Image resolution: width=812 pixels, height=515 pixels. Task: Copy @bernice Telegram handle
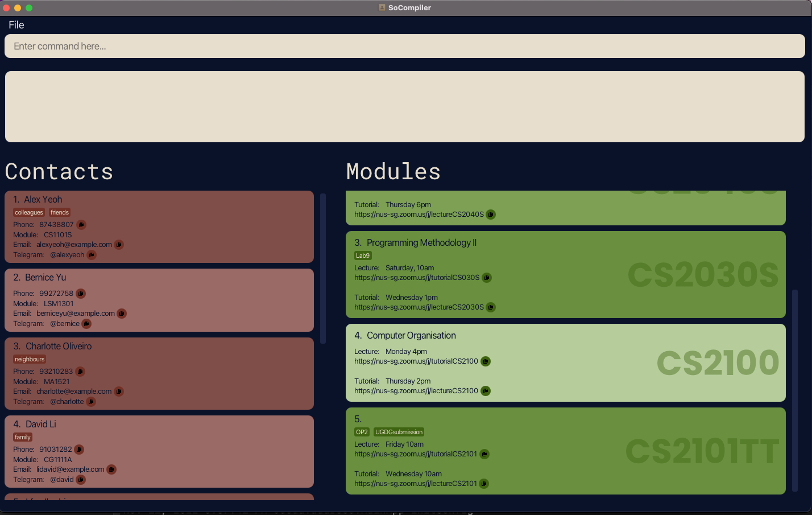86,324
